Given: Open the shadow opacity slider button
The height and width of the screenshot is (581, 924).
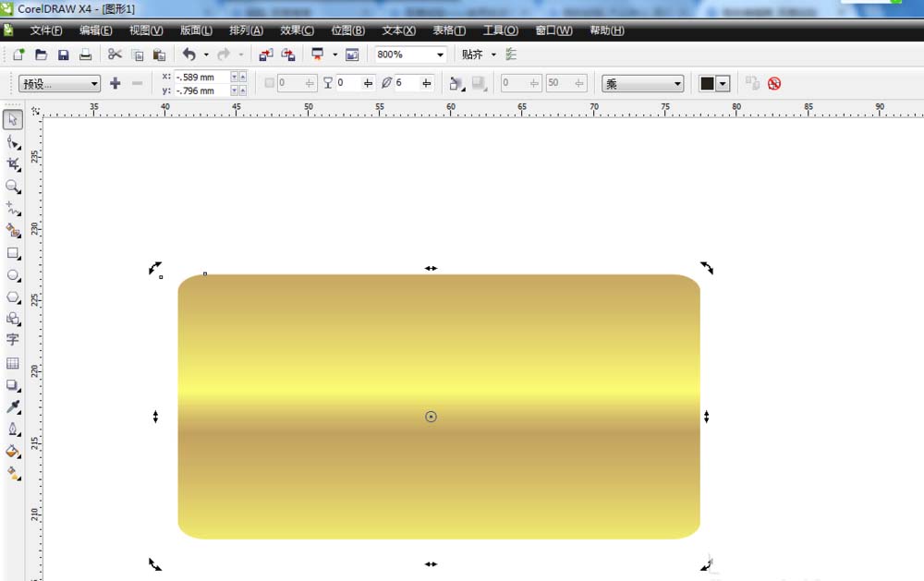Looking at the screenshot, I should (x=368, y=83).
